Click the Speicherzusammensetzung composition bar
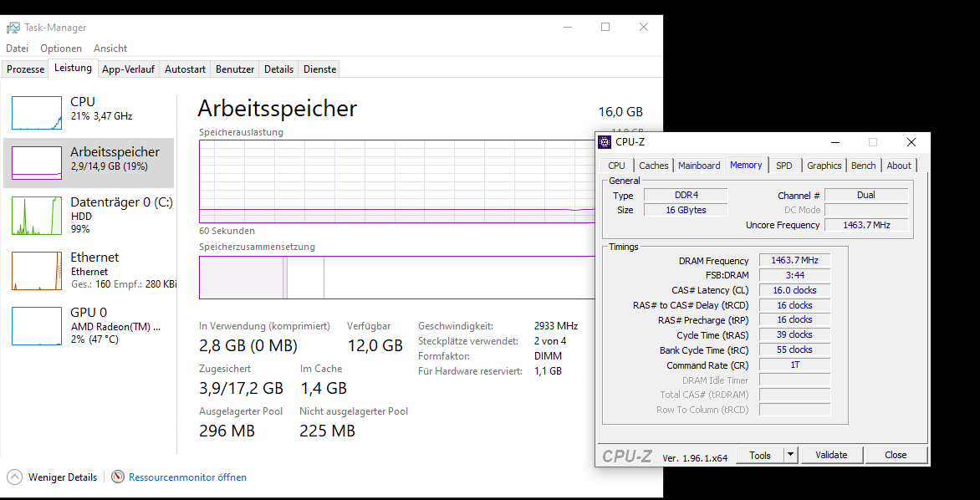 tap(397, 278)
